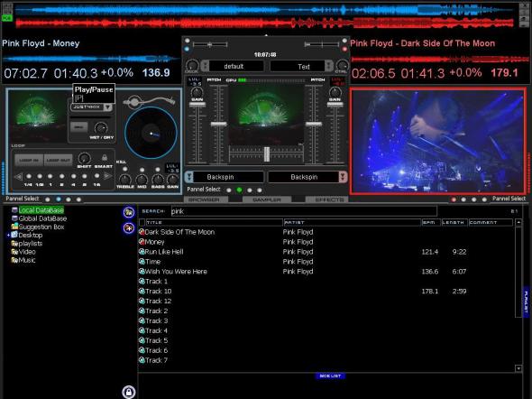
Task: Click the loop size increase arrow
Action: tap(108, 176)
